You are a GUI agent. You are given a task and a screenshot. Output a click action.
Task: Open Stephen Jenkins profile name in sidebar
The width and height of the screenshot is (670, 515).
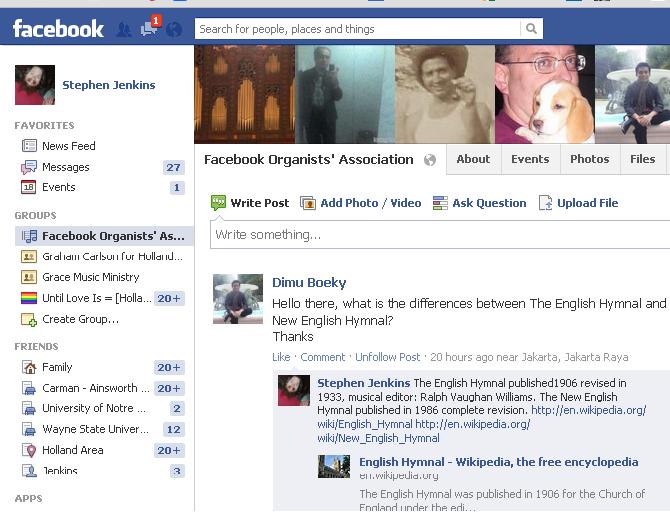coord(109,85)
